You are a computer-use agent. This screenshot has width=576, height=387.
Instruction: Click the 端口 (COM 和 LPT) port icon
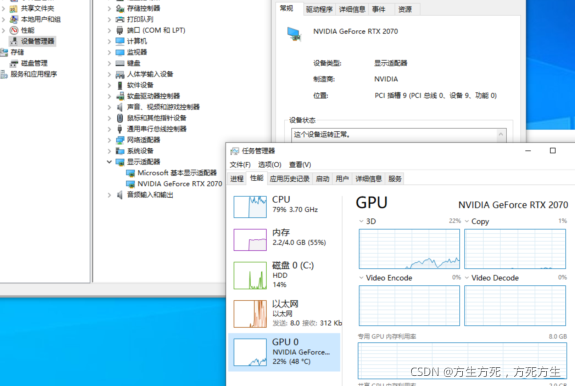coord(120,30)
